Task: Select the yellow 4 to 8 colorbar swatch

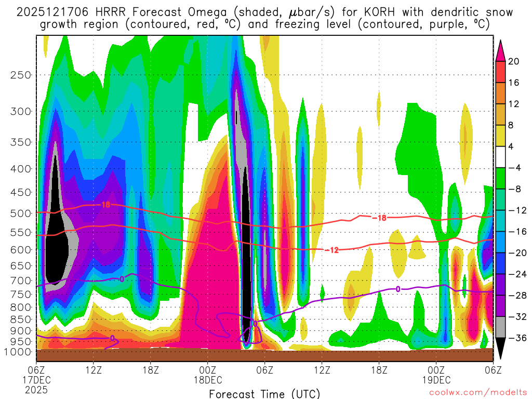Action: [x=500, y=136]
